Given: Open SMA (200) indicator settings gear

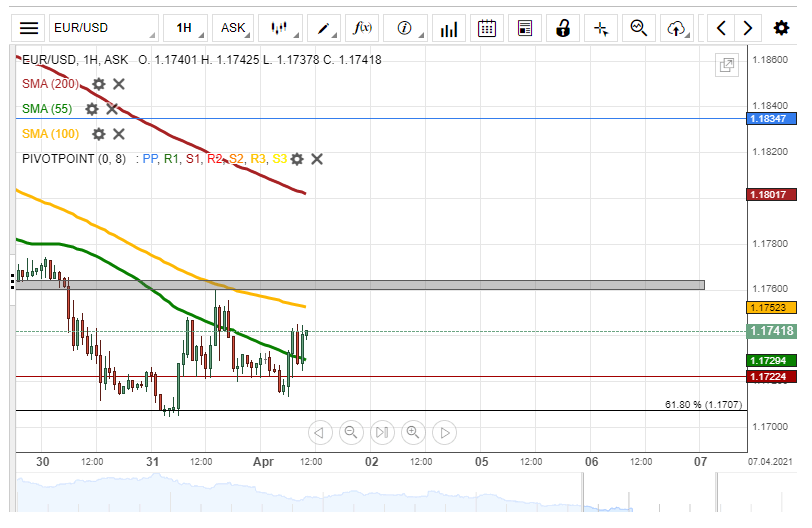Looking at the screenshot, I should coord(99,84).
